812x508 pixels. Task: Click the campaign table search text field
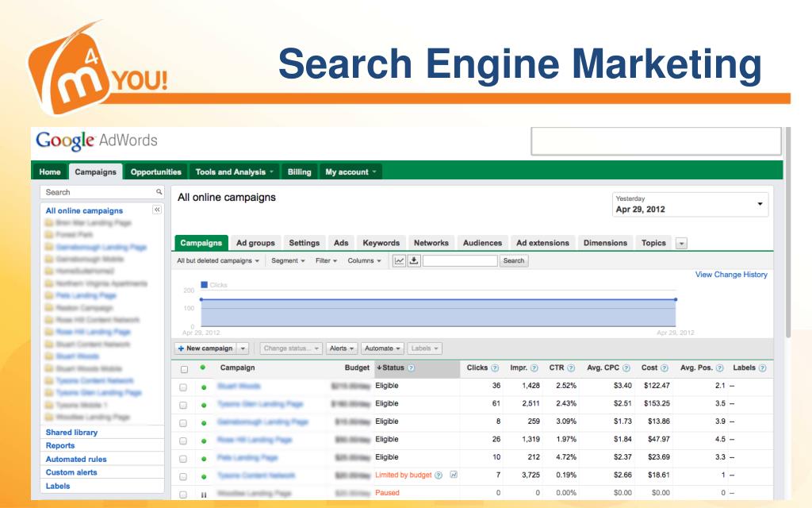click(x=460, y=260)
